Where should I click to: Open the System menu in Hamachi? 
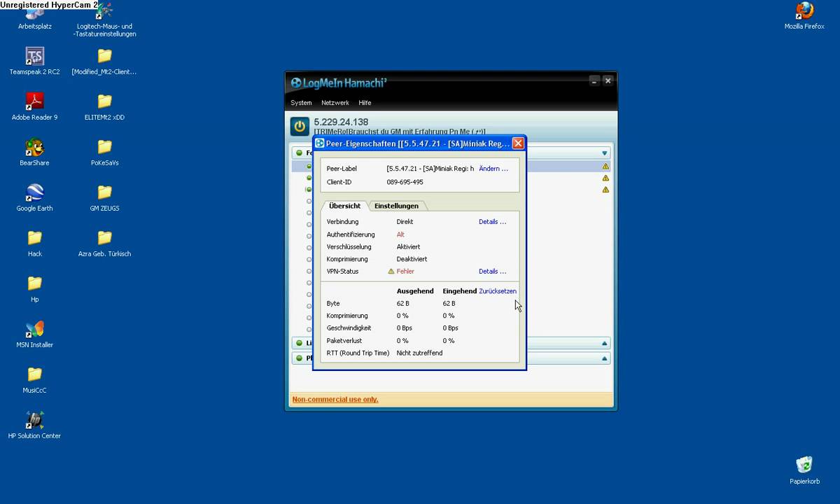click(301, 103)
